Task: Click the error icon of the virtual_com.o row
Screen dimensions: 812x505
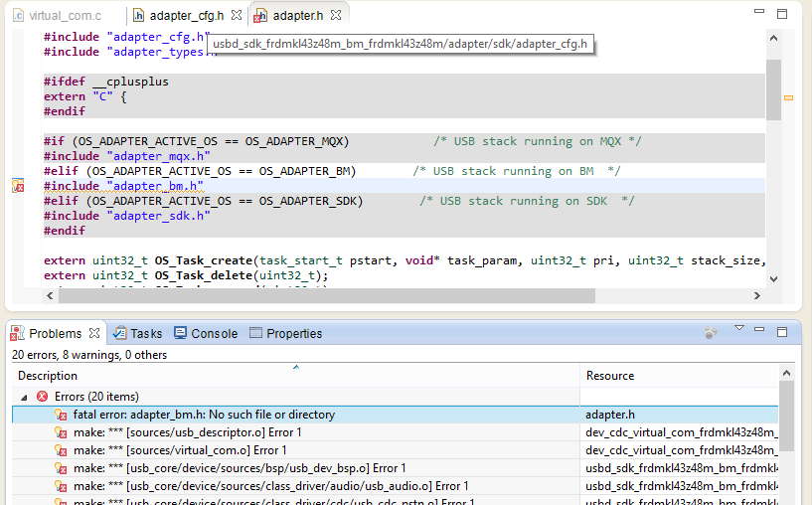Action: (61, 450)
